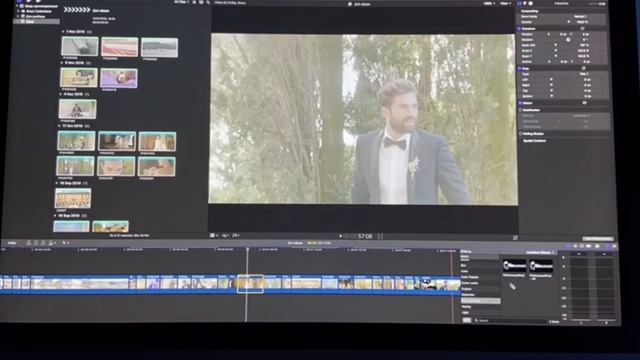Viewport: 640px width, 360px height.
Task: Click the Scale (All) slider handle
Action: point(555,45)
